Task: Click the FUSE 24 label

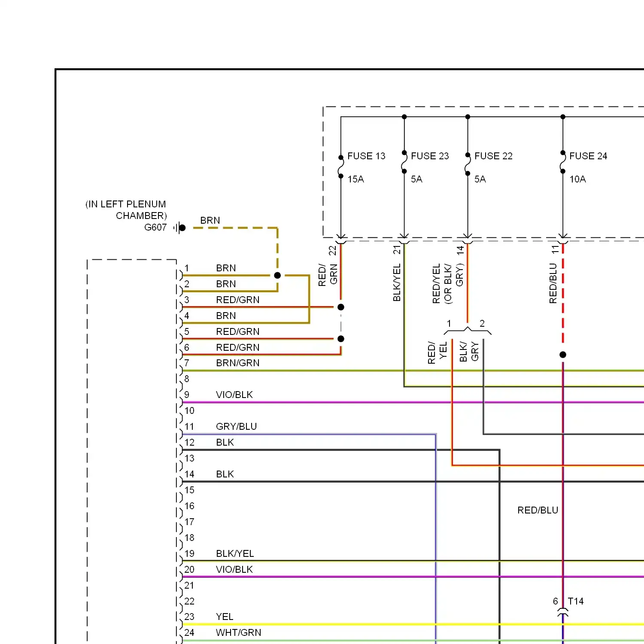Action: pyautogui.click(x=588, y=156)
